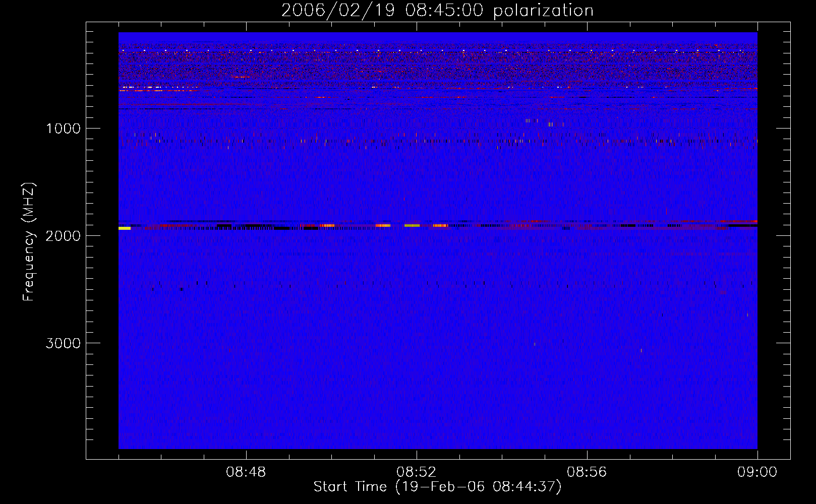This screenshot has width=816, height=504.
Task: Click the "Frequency (MHZ)" axis label
Action: click(x=29, y=242)
